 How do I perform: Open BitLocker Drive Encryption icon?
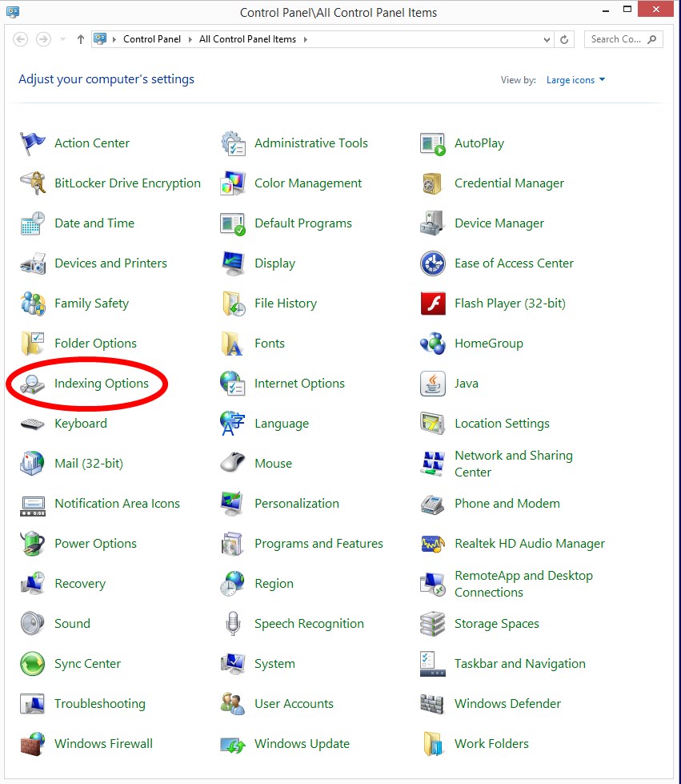tap(33, 183)
